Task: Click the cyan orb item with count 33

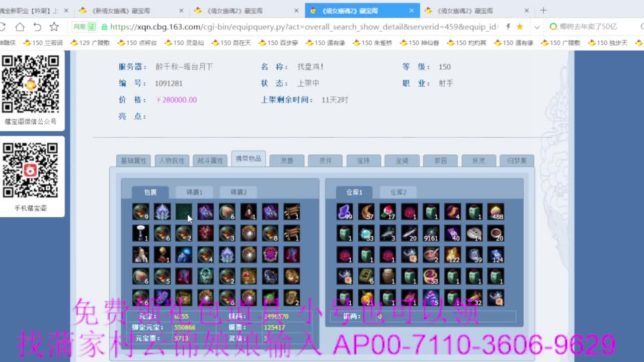Action: pos(367,233)
